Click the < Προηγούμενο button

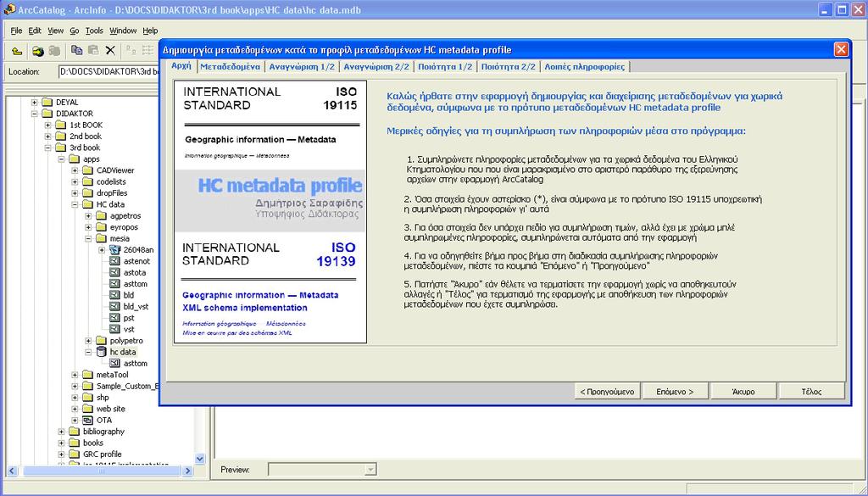click(607, 392)
